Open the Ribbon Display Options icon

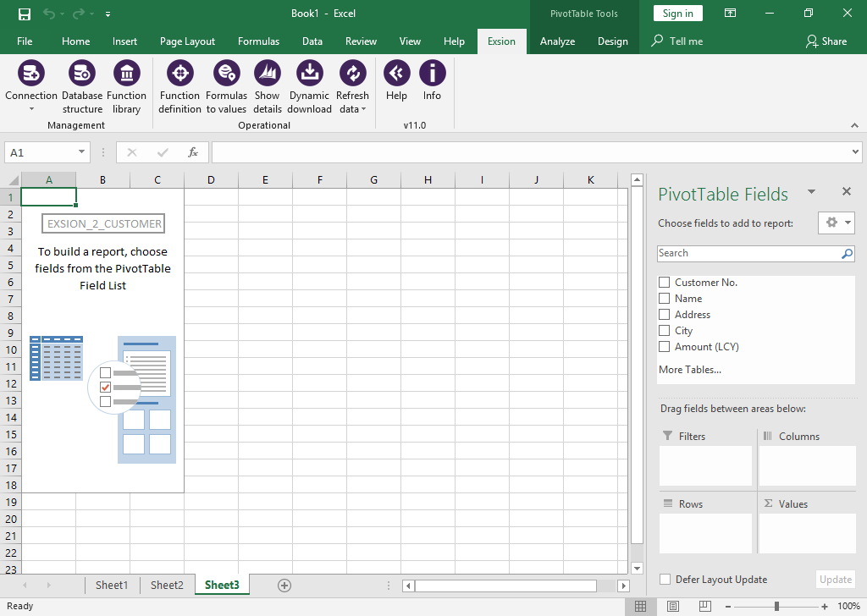tap(731, 14)
